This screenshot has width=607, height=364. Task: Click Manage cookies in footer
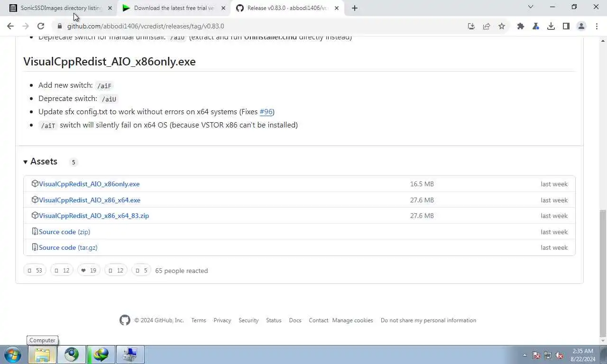pos(352,320)
